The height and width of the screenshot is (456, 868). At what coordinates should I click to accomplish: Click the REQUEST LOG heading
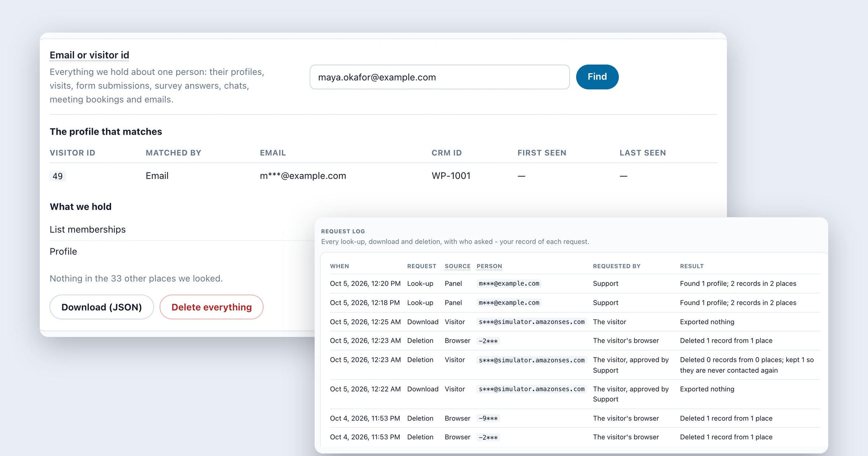pos(343,231)
